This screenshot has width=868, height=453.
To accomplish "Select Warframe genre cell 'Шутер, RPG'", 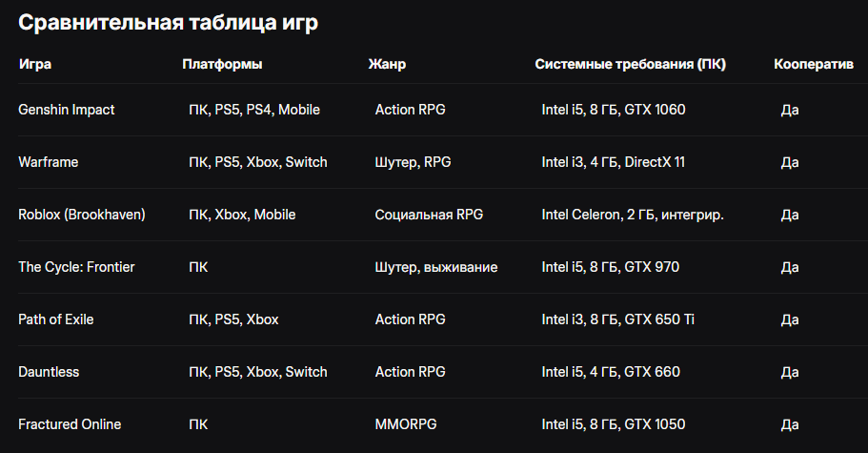I will pyautogui.click(x=413, y=162).
